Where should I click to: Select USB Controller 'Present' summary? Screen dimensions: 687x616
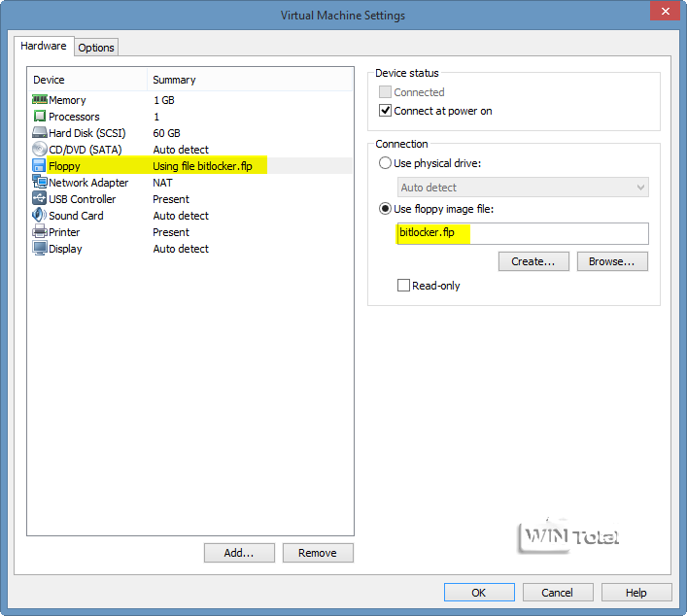pos(171,199)
